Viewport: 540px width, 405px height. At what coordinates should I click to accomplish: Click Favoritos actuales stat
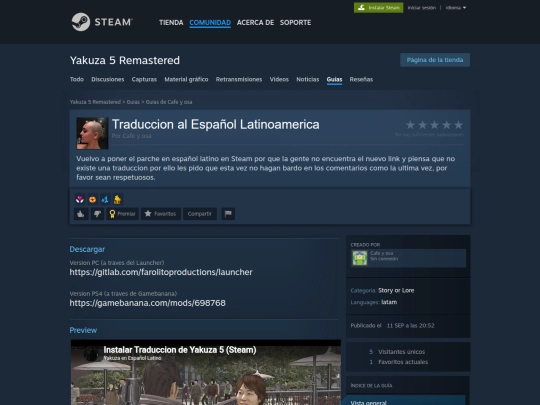pyautogui.click(x=403, y=362)
